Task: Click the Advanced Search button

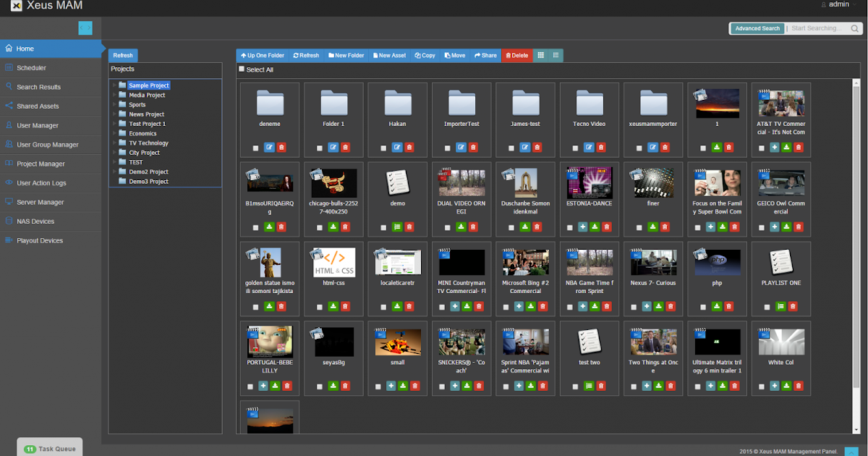Action: (757, 28)
